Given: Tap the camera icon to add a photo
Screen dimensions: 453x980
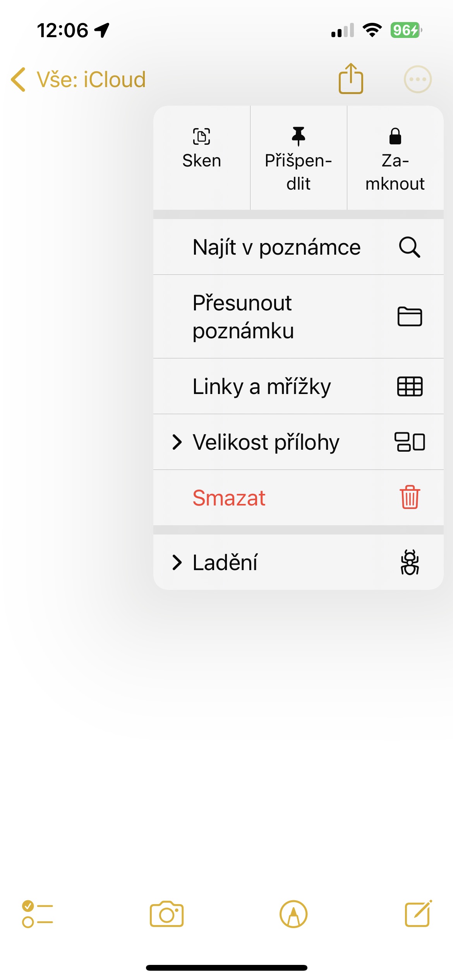Looking at the screenshot, I should click(166, 914).
